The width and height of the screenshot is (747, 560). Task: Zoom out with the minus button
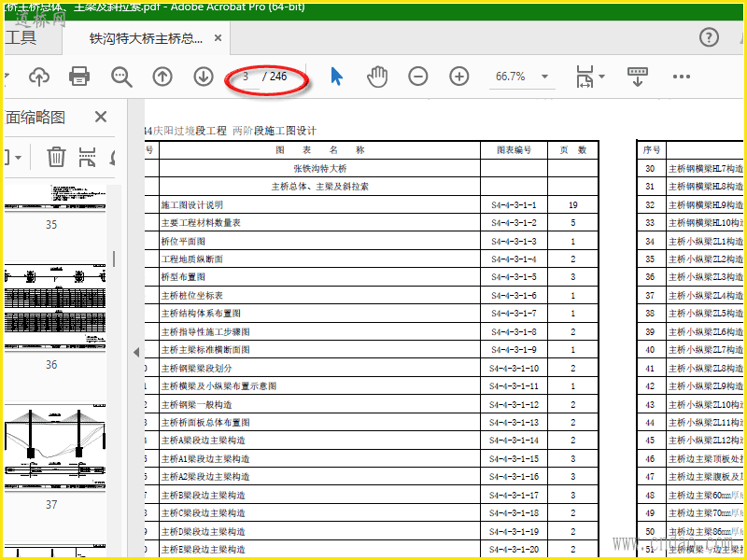(417, 77)
